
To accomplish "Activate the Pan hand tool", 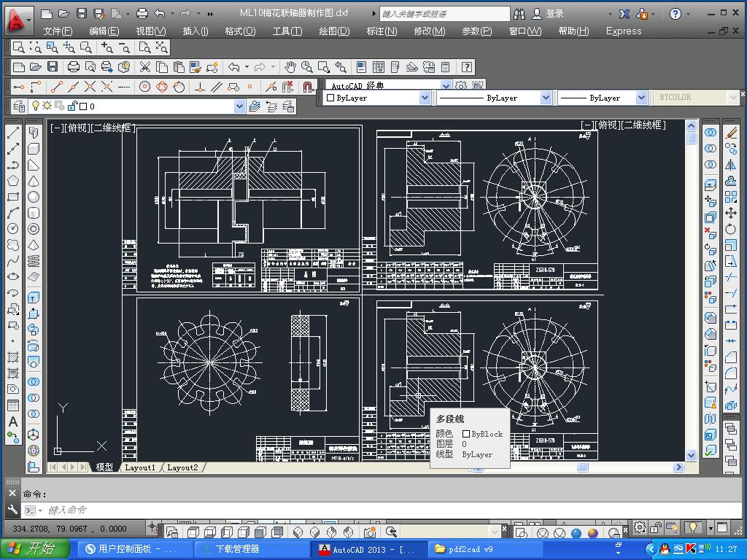I will pos(290,67).
